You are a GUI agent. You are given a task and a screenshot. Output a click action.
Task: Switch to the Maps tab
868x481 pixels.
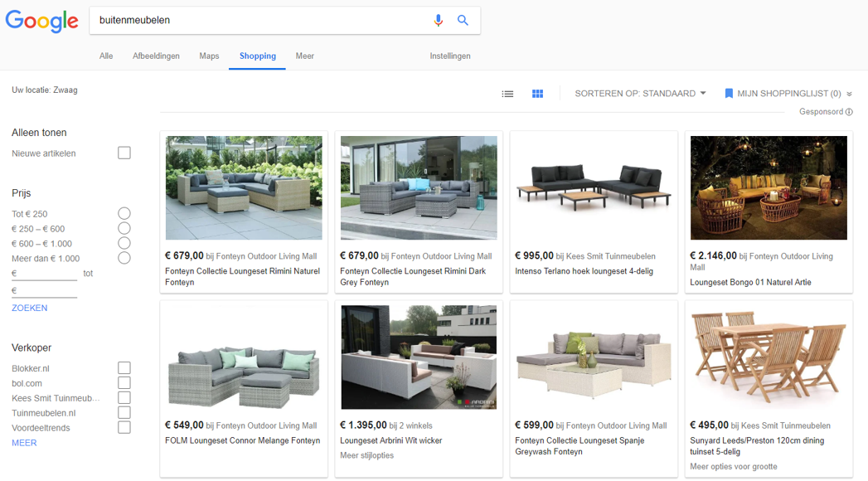[x=209, y=56]
